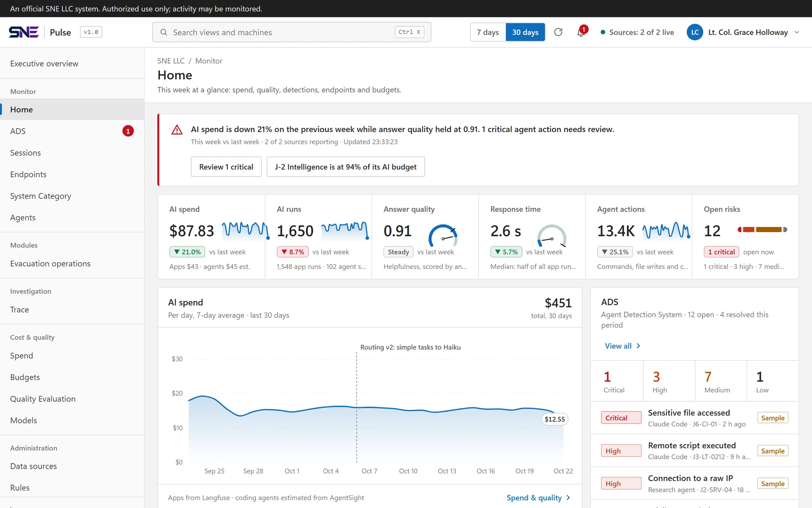Click the $12.55 chart value marker
This screenshot has height=508, width=812.
coord(554,419)
